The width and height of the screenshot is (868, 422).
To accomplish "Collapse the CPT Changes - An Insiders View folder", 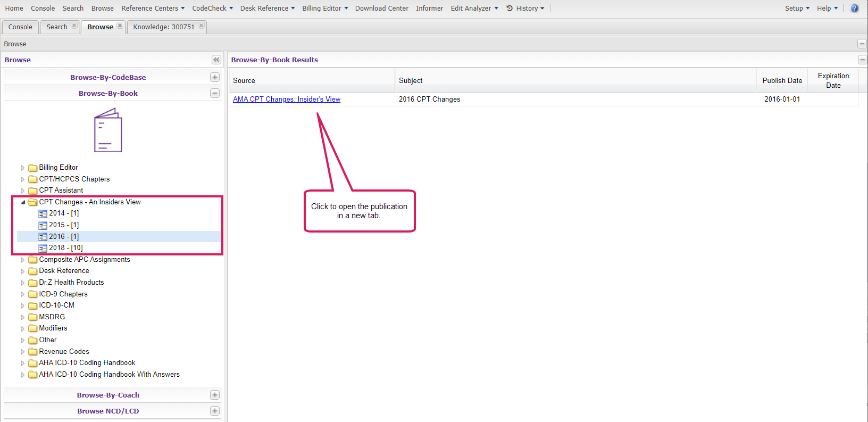I will pyautogui.click(x=23, y=202).
